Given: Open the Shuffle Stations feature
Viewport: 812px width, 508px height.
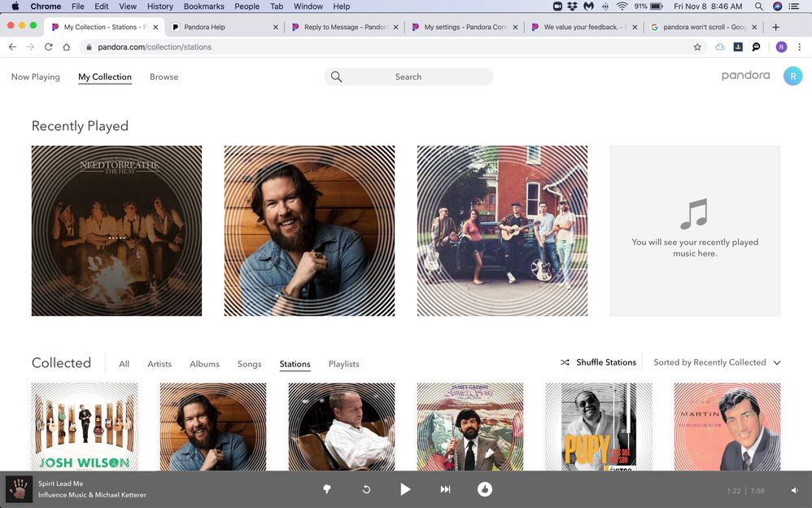Looking at the screenshot, I should 598,361.
